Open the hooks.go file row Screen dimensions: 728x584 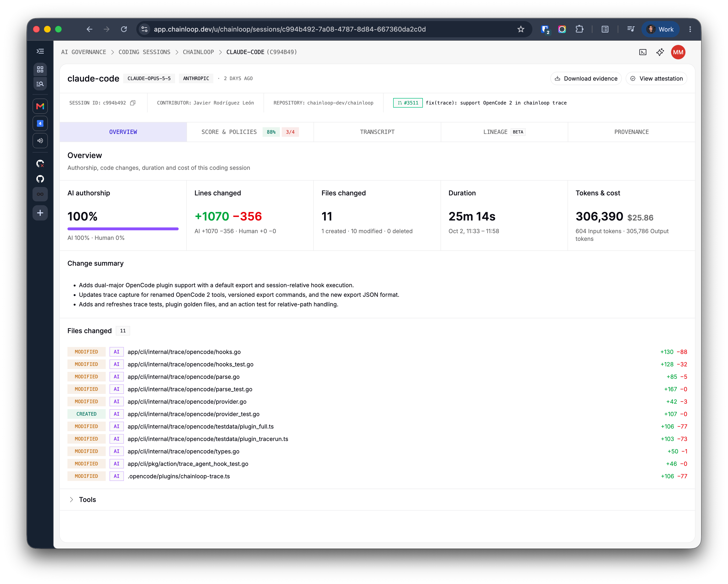click(377, 352)
